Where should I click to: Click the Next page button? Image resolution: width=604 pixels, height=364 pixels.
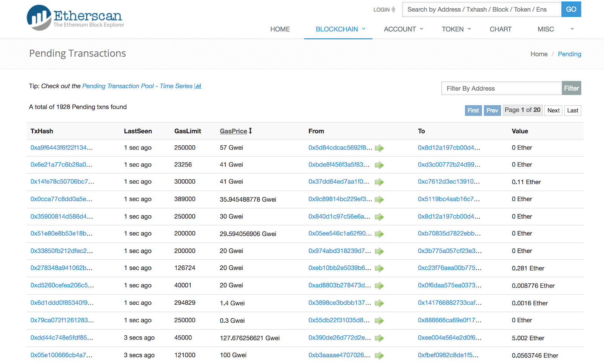553,110
